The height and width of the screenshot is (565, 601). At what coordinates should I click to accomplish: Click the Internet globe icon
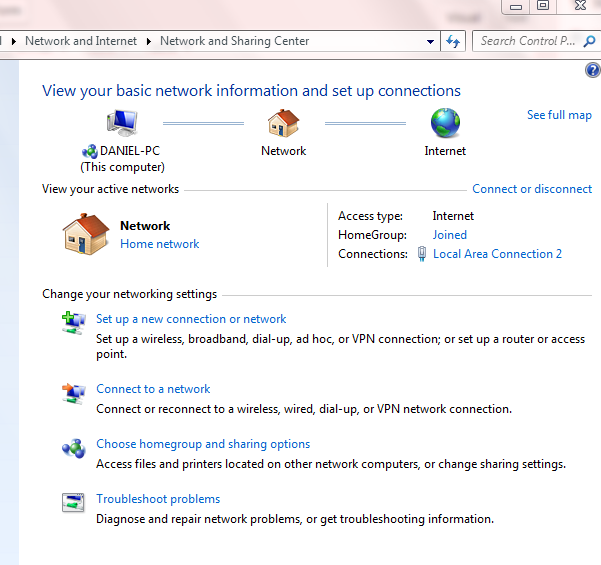click(445, 124)
